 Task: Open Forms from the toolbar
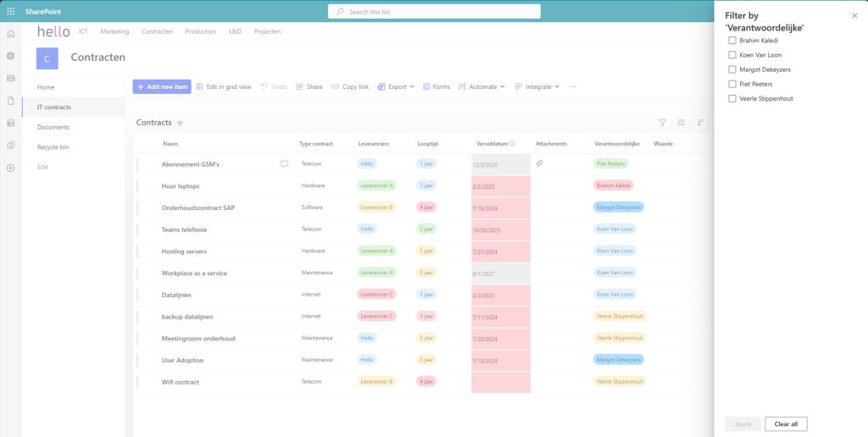tap(437, 87)
